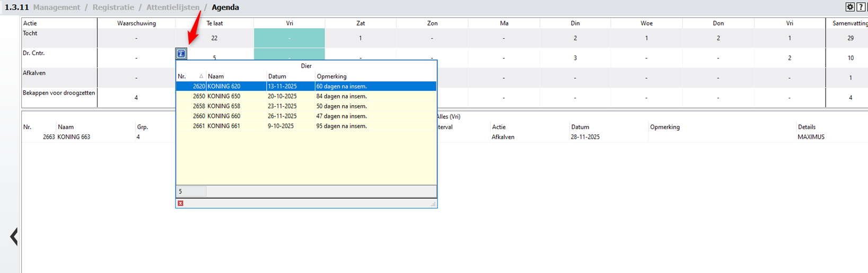Navigate to Attentielijsten breadcrumb
The height and width of the screenshot is (273, 868).
[x=173, y=7]
